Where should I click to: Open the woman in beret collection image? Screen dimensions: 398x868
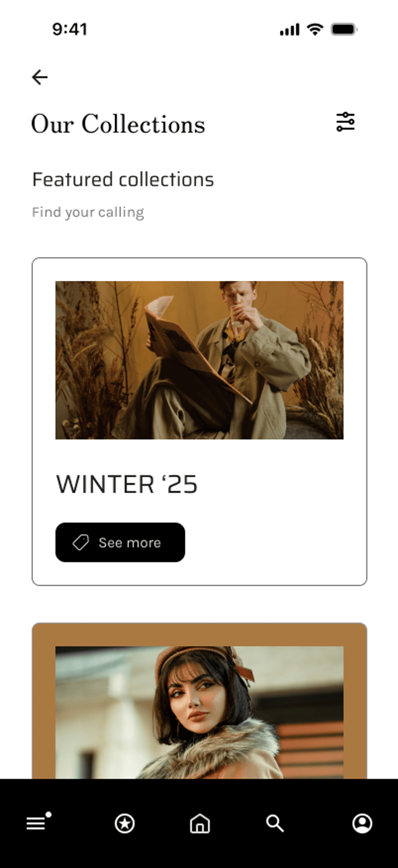tap(200, 713)
